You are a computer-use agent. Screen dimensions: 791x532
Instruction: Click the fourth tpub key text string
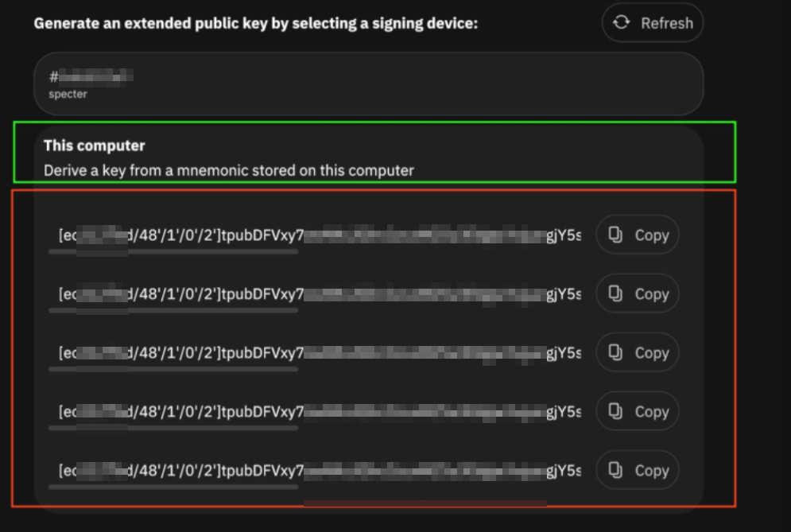[318, 411]
